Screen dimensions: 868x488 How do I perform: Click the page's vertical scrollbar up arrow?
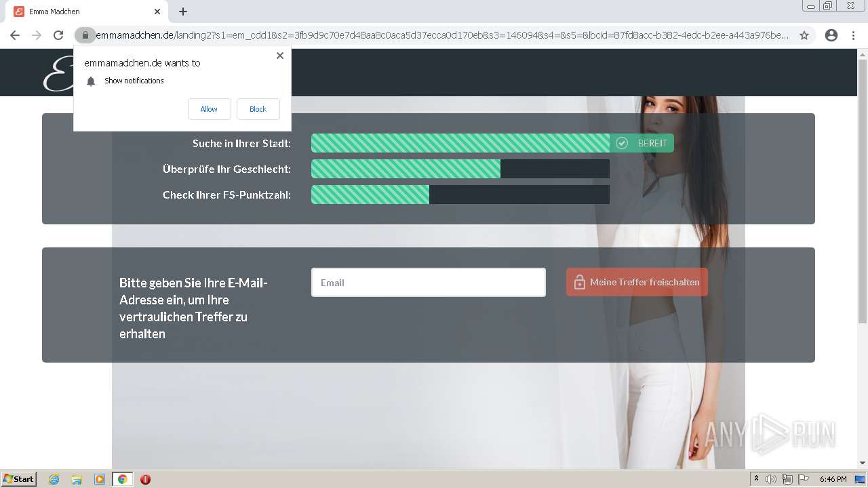coord(863,54)
